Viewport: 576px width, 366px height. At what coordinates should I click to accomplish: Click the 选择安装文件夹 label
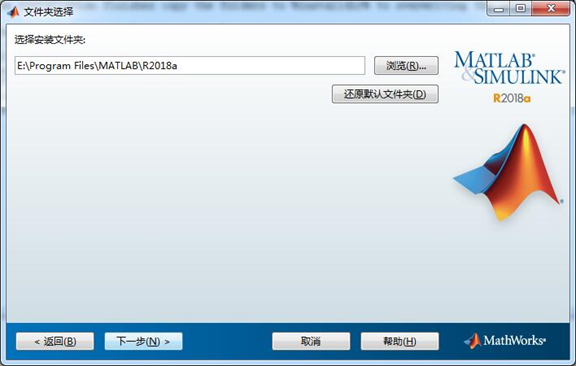[50, 40]
